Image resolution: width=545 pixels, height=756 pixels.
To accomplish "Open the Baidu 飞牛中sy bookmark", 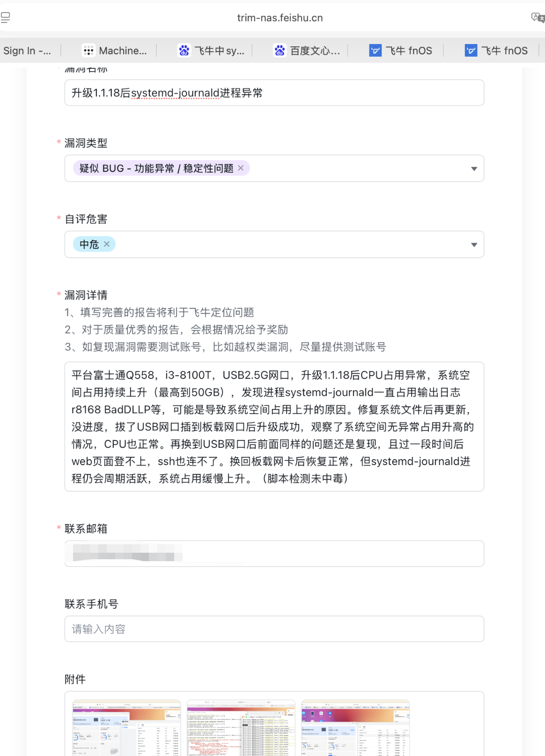I will click(212, 51).
